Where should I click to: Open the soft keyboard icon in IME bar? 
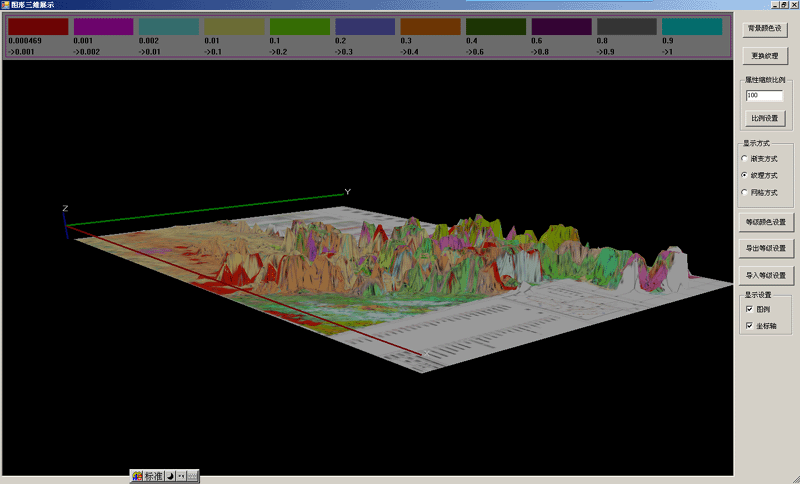pos(192,476)
